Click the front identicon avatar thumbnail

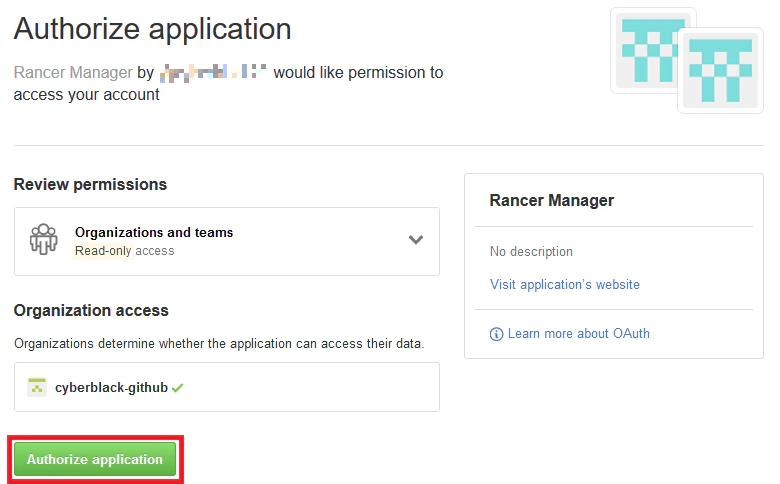point(720,71)
